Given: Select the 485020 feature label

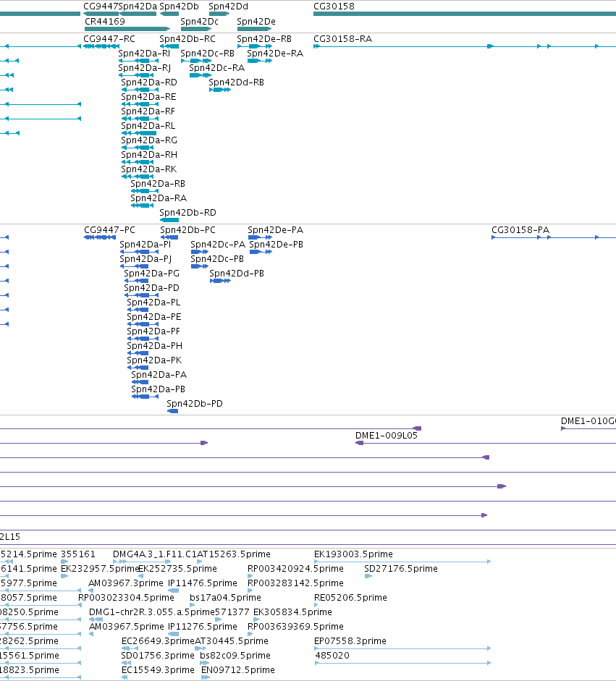Looking at the screenshot, I should click(x=332, y=656).
